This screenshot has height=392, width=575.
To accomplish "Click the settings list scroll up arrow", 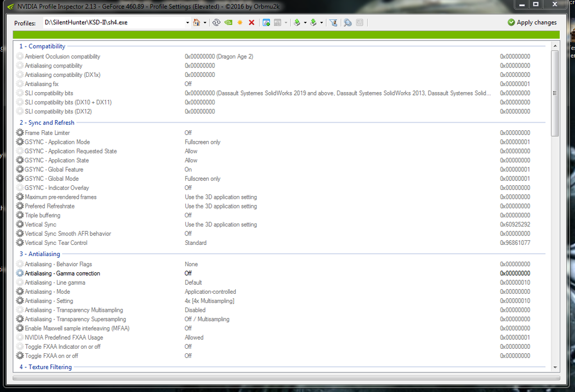I will pos(555,46).
